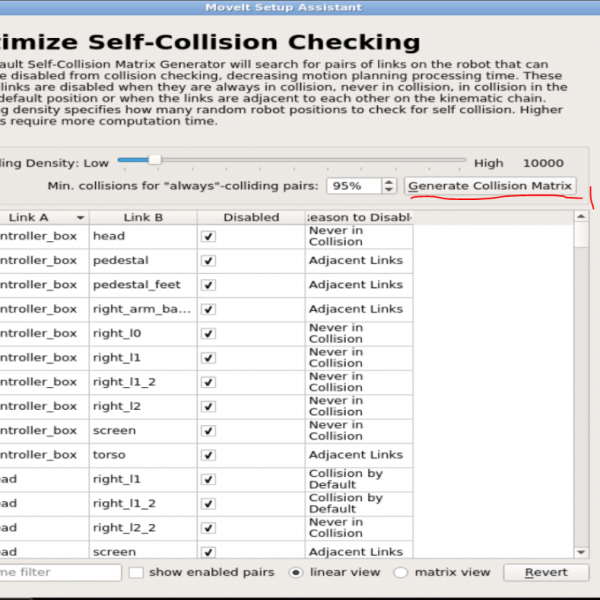Click the table scrollbar up arrow

tap(581, 217)
